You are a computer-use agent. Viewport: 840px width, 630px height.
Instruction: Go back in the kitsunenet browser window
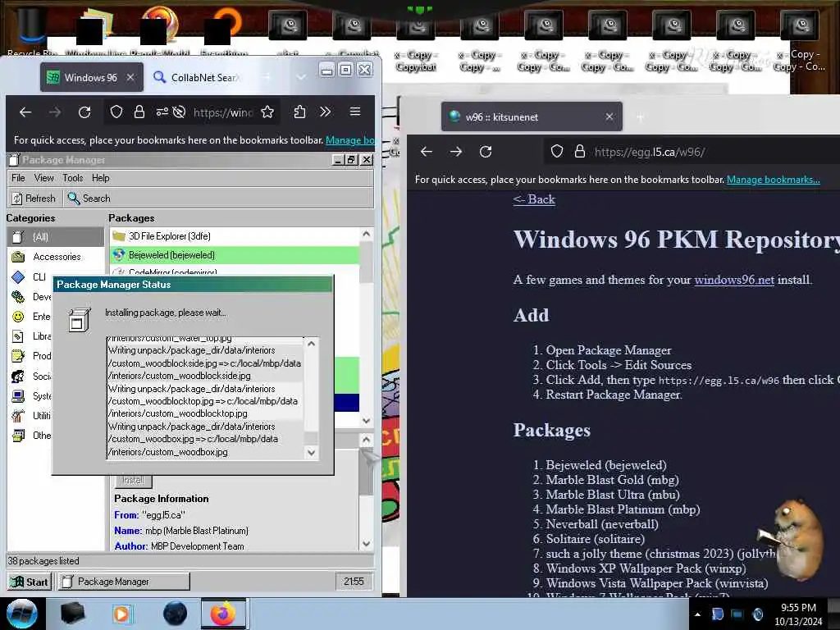click(427, 152)
